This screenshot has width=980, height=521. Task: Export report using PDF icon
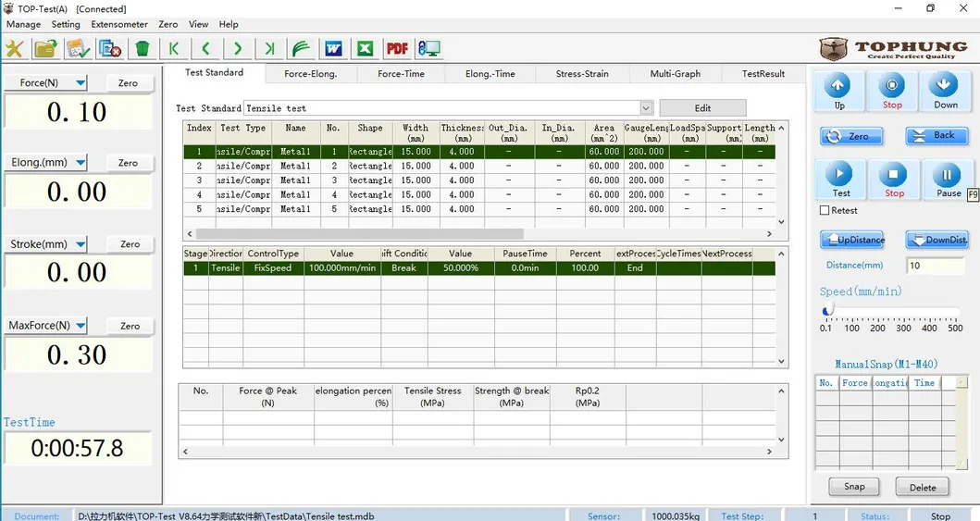point(397,49)
